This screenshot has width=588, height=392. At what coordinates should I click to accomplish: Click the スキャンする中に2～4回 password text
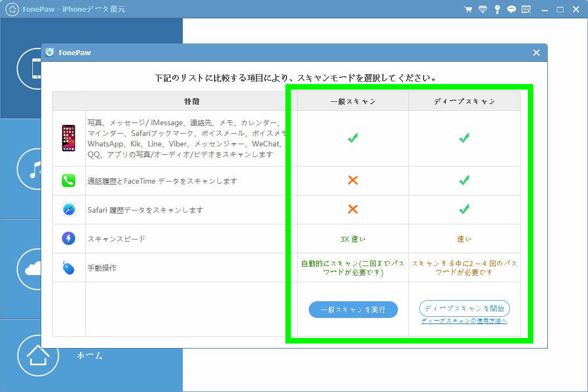[464, 268]
